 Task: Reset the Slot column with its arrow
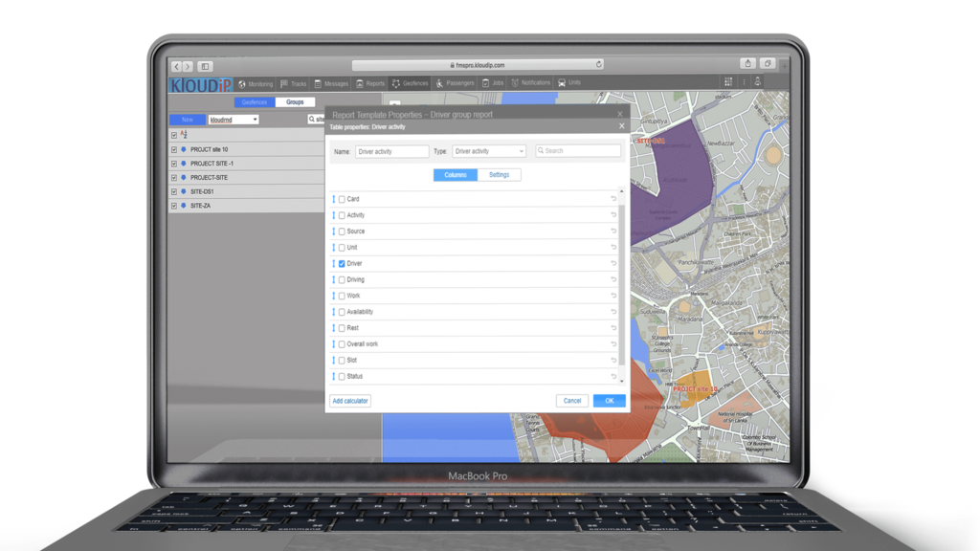[x=613, y=361]
